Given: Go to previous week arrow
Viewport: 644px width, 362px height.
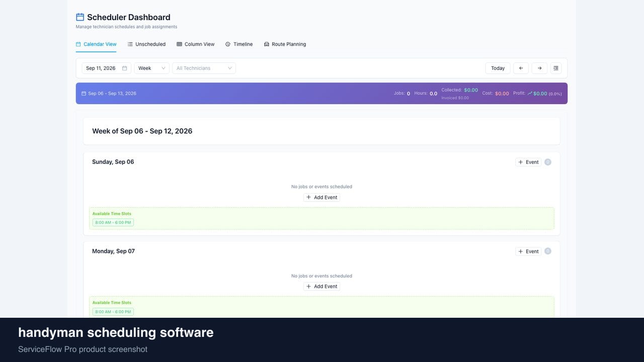Looking at the screenshot, I should 521,68.
